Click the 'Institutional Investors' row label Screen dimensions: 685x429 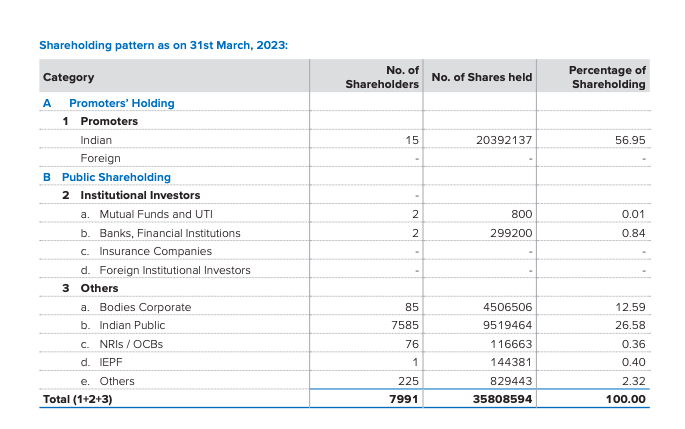(140, 195)
